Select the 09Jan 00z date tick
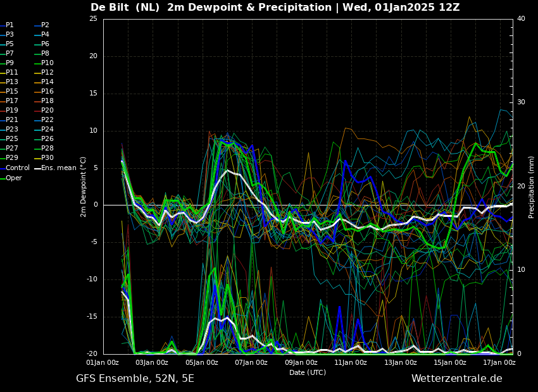Screen dimensions: 538x392 (x=301, y=363)
